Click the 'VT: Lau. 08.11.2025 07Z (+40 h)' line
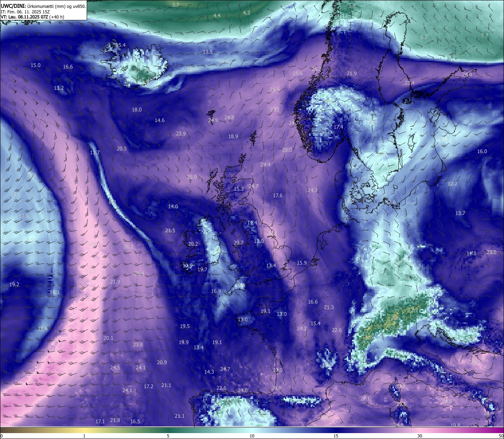 (33, 17)
